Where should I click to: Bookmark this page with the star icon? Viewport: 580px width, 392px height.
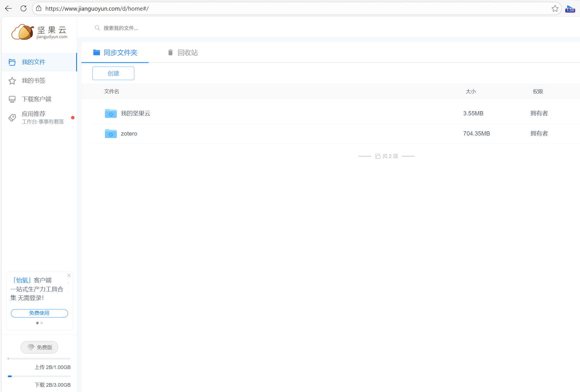pyautogui.click(x=555, y=8)
